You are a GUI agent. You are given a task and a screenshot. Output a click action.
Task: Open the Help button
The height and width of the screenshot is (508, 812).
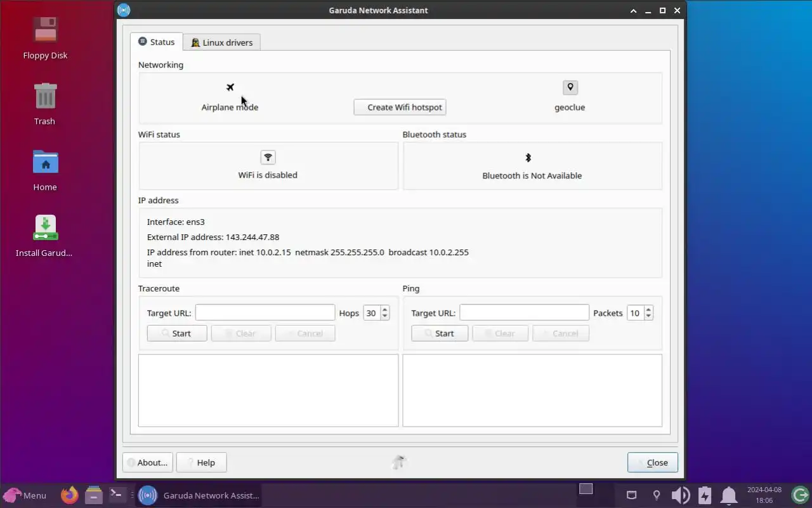coord(201,462)
